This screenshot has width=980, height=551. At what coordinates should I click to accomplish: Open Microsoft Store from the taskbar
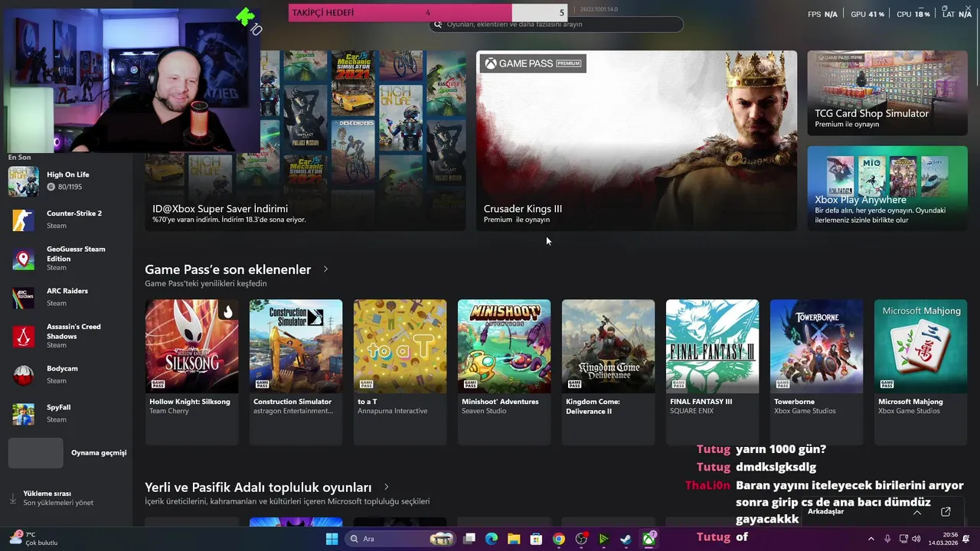[x=536, y=539]
